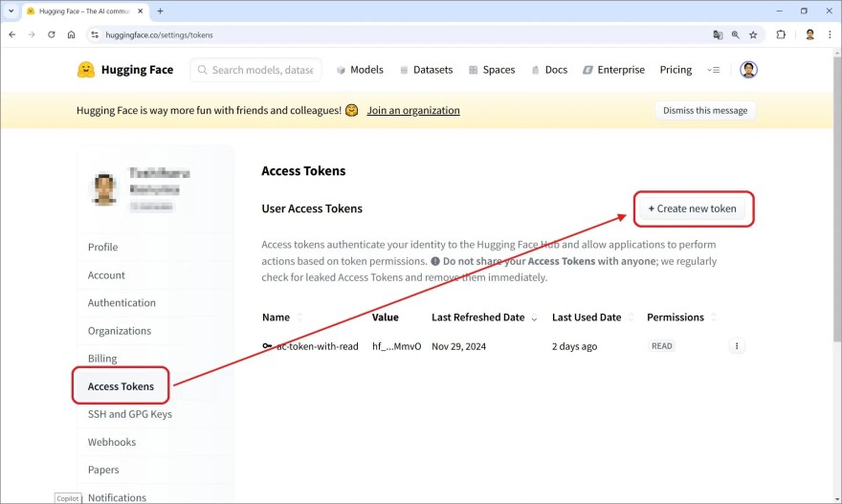This screenshot has height=504, width=842.
Task: Click the translate page icon
Action: pyautogui.click(x=718, y=34)
